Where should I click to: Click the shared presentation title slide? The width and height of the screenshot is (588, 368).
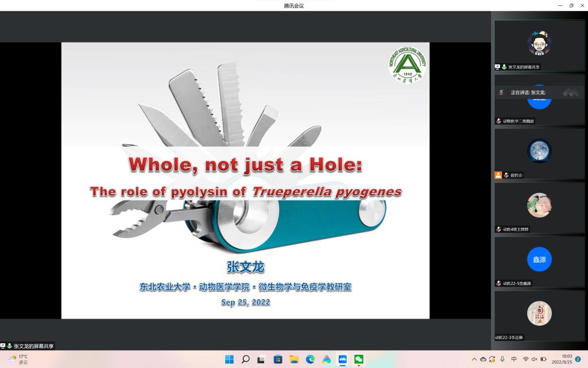245,180
